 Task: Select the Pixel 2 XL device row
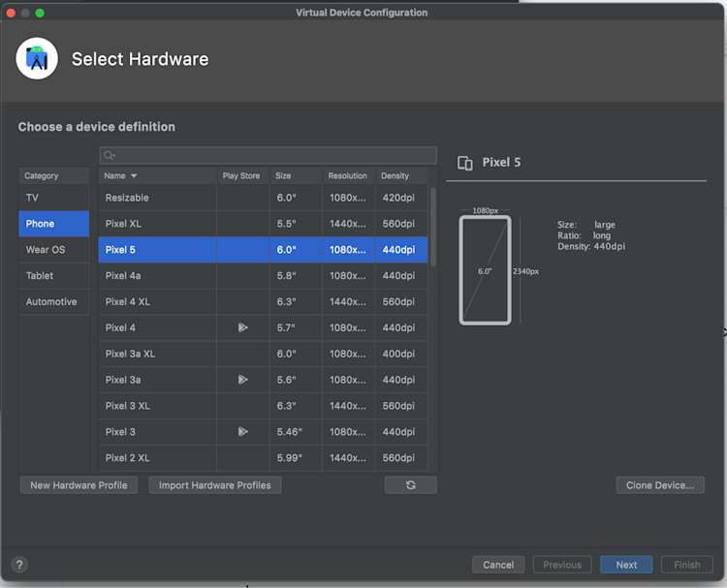pos(263,457)
